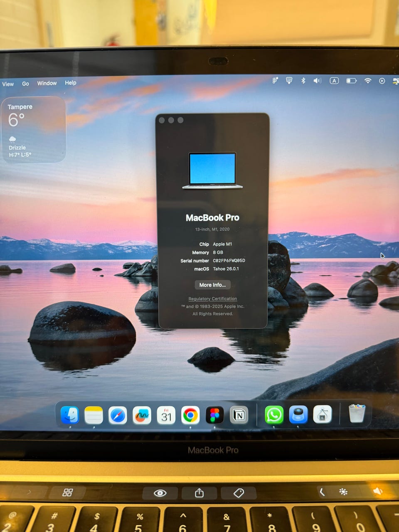Click the blue magnifier app icon in Dock
The image size is (399, 532).
coord(298,415)
